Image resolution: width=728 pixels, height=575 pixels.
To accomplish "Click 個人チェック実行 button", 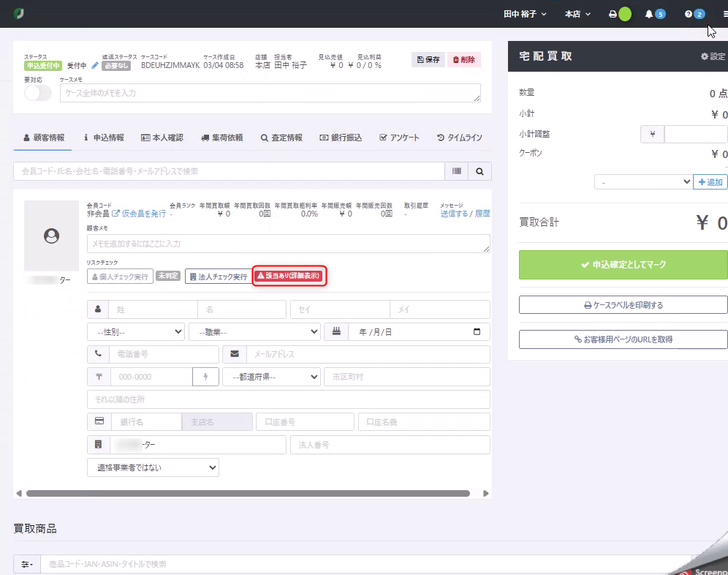I will point(121,277).
